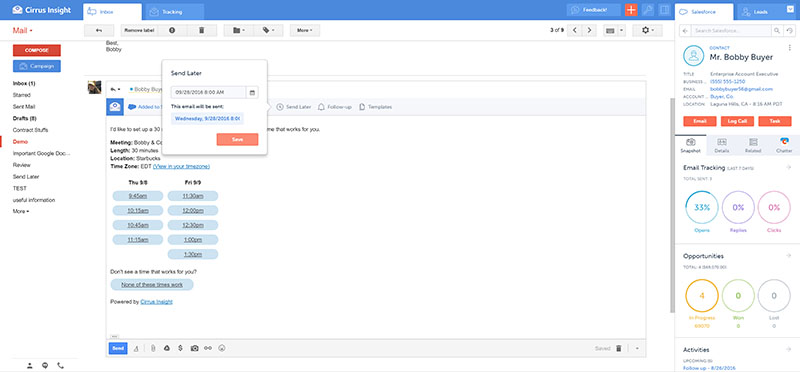Click the back-to-inbox arrow button
Screen dimensions: 800x372
tap(98, 31)
